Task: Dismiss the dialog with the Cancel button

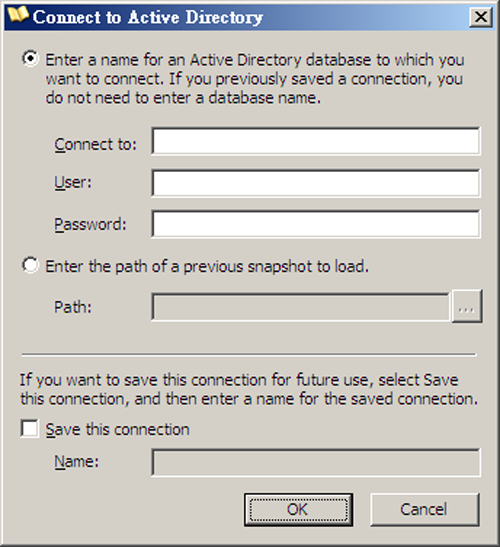Action: coord(424,510)
